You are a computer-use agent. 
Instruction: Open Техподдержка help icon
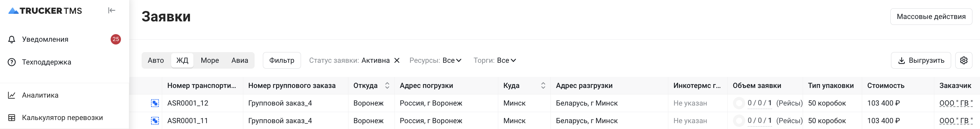coord(12,62)
